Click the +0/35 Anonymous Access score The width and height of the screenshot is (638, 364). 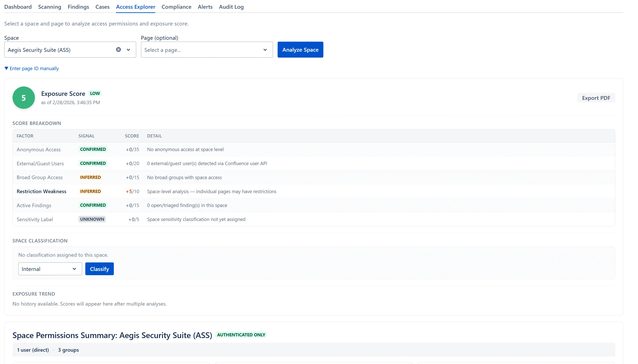point(132,150)
